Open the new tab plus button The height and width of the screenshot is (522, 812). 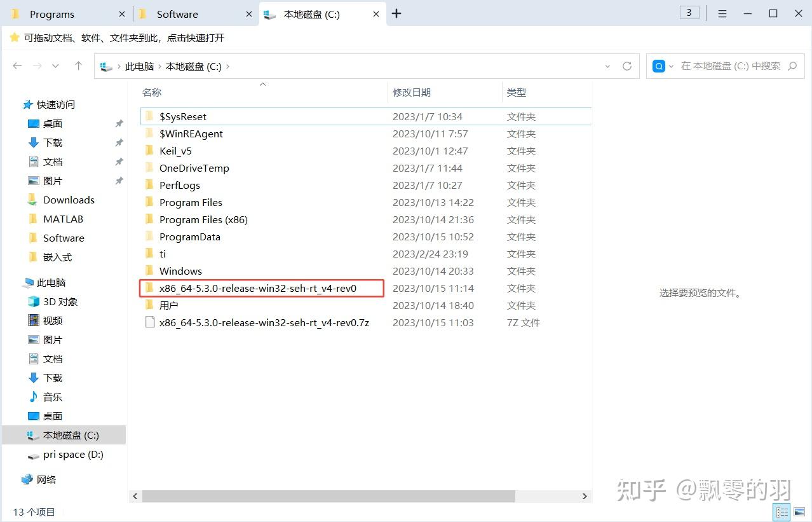pos(396,13)
